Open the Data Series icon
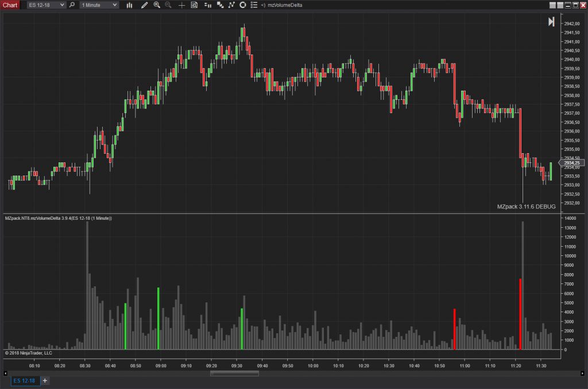Image resolution: width=588 pixels, height=389 pixels. click(220, 5)
